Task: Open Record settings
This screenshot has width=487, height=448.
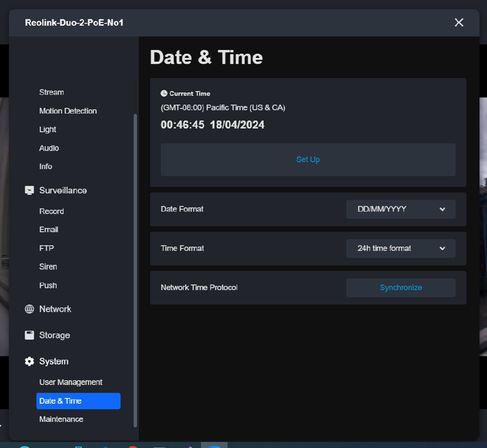Action: pyautogui.click(x=51, y=211)
